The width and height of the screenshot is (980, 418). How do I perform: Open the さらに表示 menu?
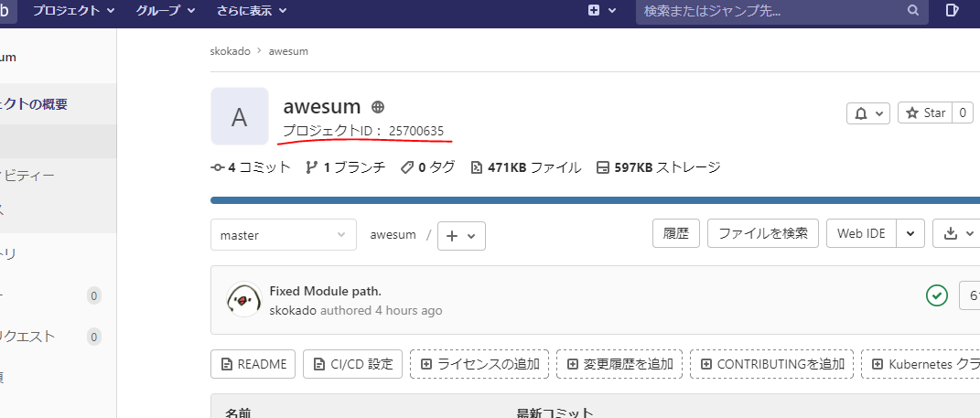pos(252,11)
